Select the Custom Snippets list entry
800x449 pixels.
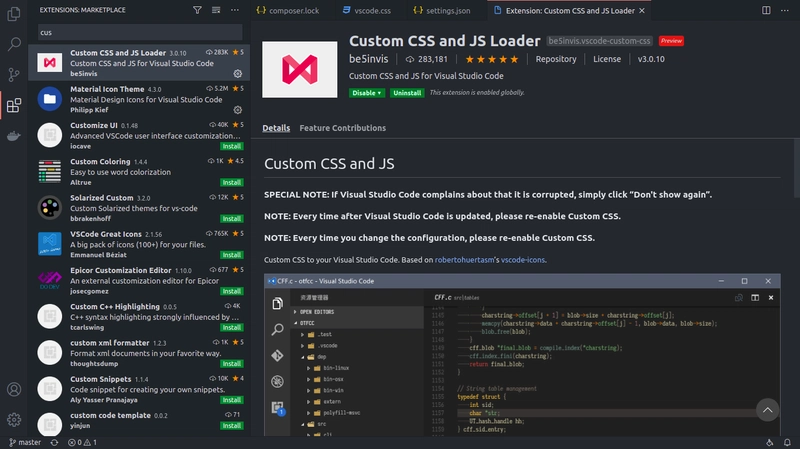[139, 389]
